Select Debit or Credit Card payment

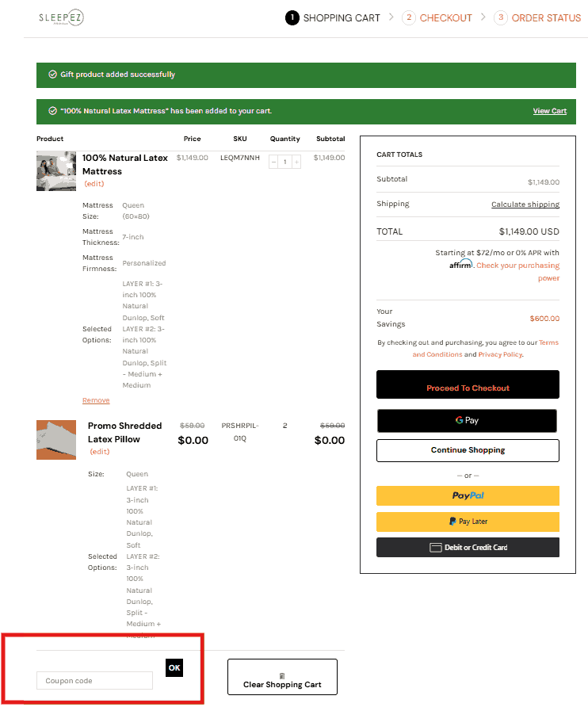468,547
